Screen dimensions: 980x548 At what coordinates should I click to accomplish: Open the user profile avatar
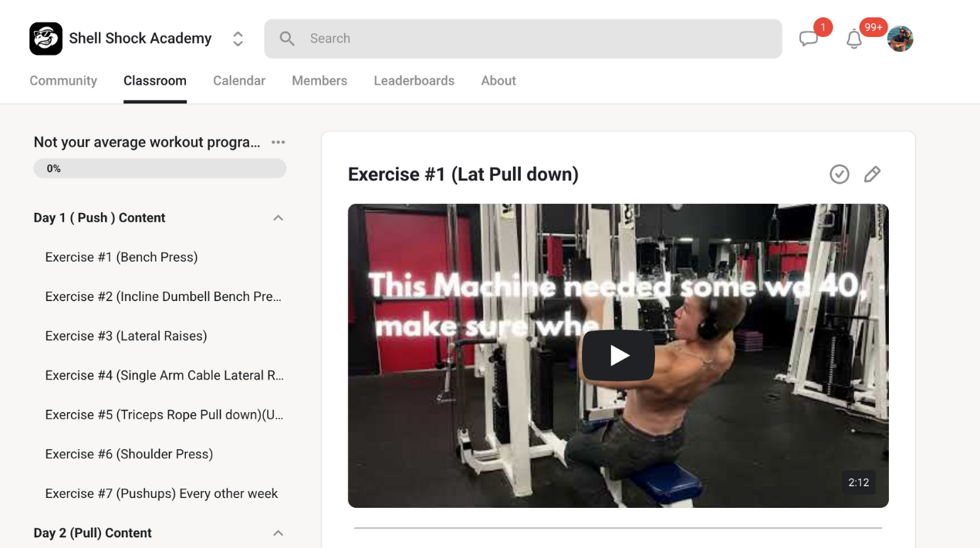[x=900, y=39]
